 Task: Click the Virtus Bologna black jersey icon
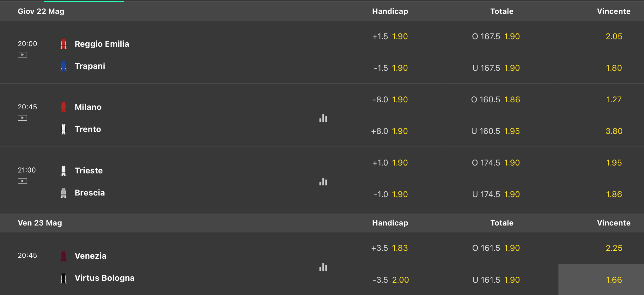click(64, 278)
